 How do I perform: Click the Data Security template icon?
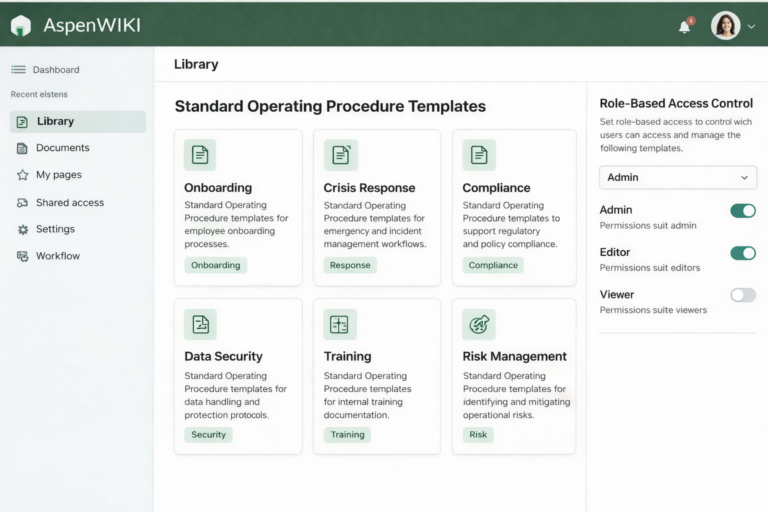tap(200, 324)
